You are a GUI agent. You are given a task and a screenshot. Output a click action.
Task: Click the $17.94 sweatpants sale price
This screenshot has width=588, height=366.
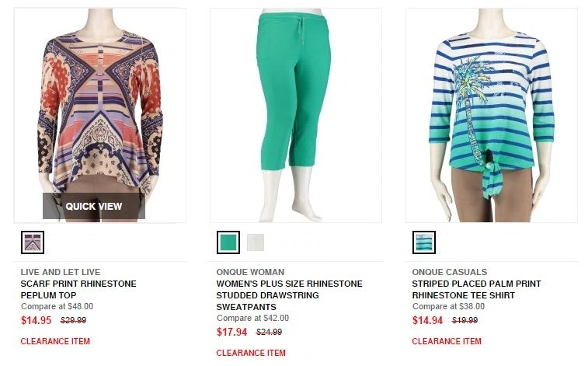click(x=232, y=332)
